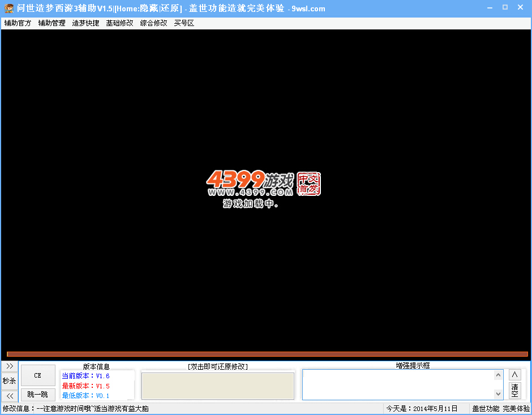
Task: Click the ∧ collapse button
Action: coord(514,375)
